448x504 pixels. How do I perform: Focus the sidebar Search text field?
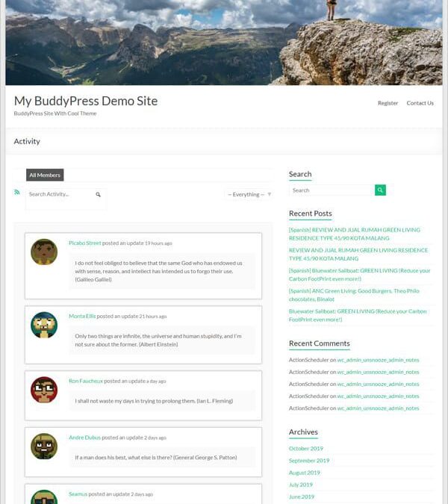click(332, 190)
